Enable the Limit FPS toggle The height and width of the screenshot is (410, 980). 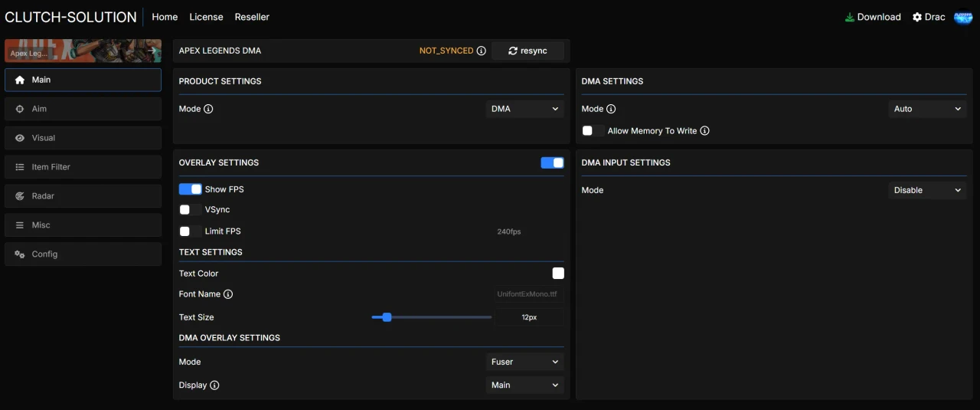click(191, 231)
